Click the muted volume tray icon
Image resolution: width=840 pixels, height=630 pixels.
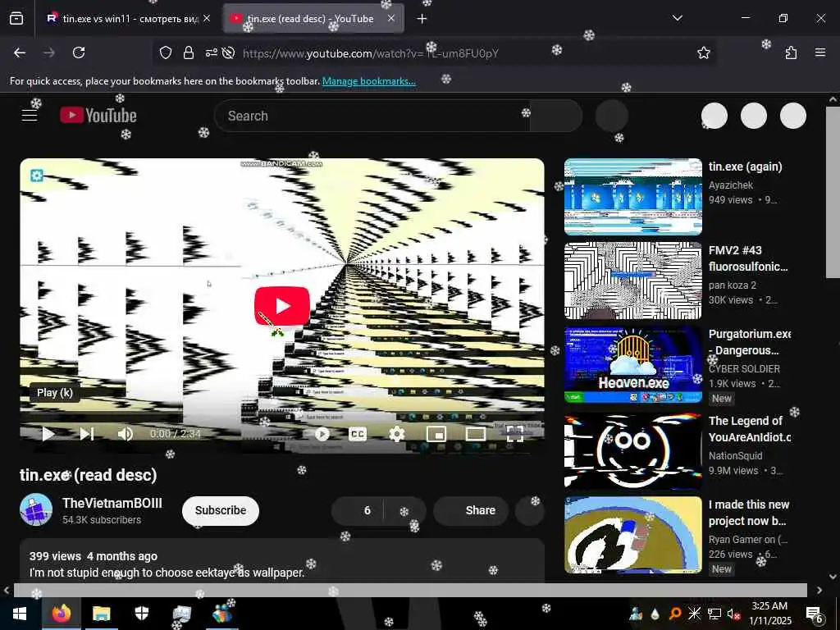733,614
